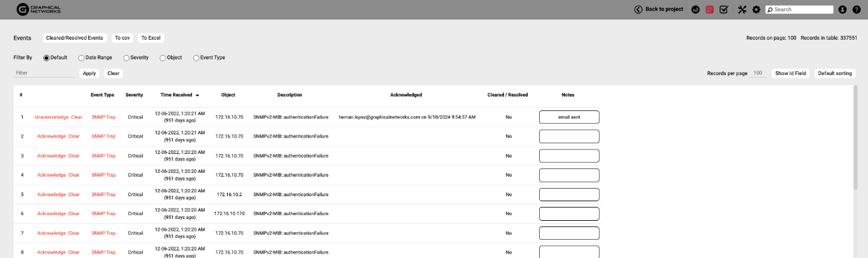
Task: Toggle sort arrow on Time Received column
Action: [x=197, y=95]
